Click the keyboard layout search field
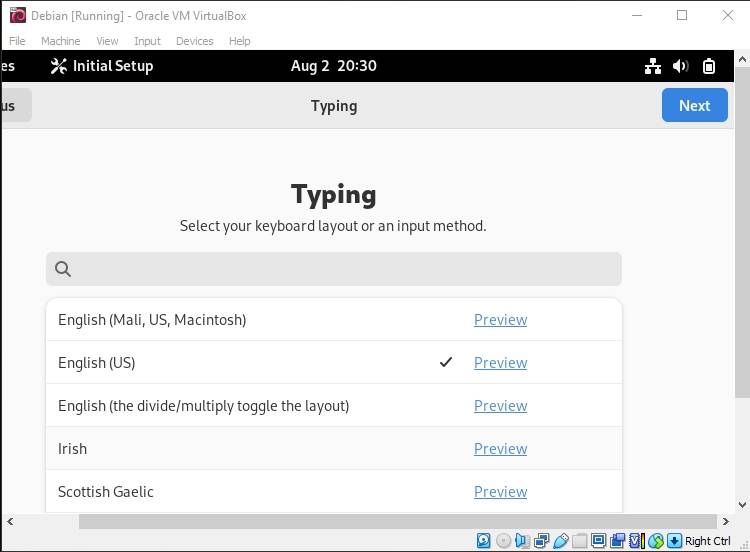 [334, 269]
